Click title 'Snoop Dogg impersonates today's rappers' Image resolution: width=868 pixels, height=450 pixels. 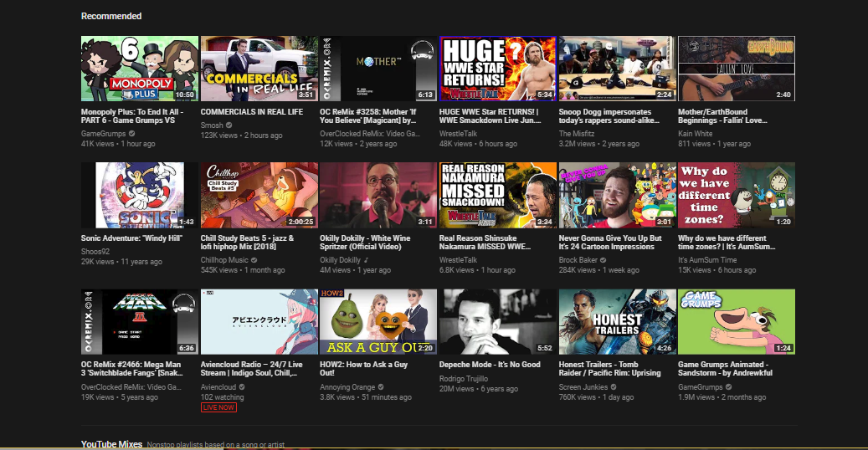click(x=609, y=115)
